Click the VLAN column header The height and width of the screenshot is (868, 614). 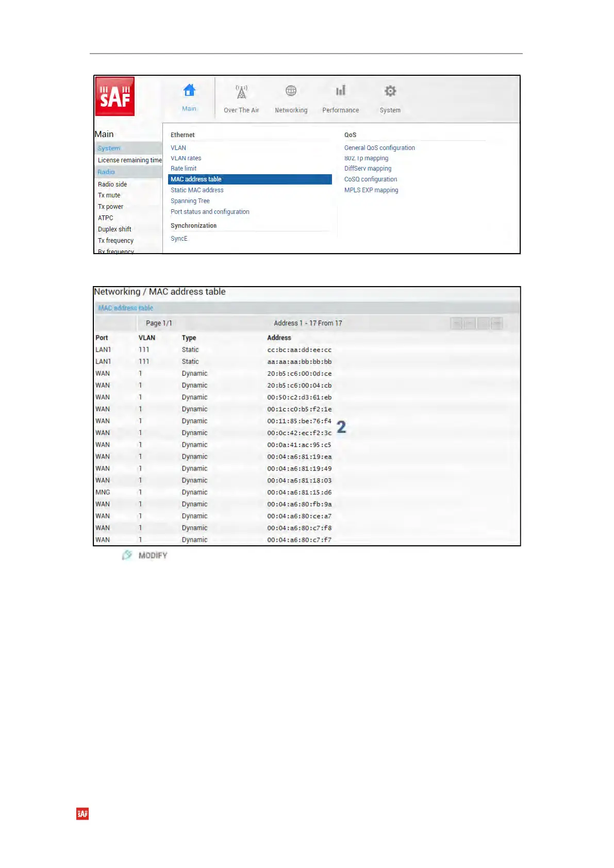pos(147,338)
